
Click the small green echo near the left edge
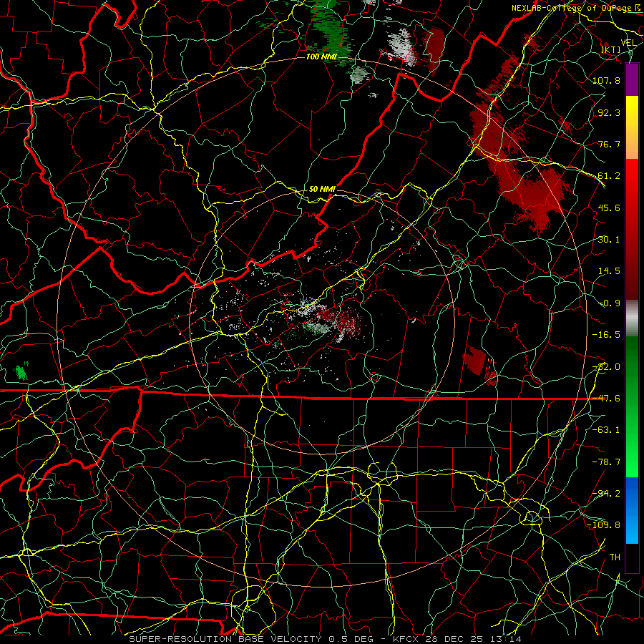[21, 371]
